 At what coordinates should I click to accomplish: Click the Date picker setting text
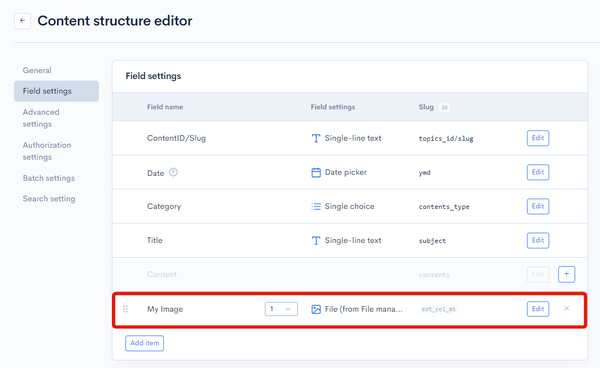[x=346, y=173]
